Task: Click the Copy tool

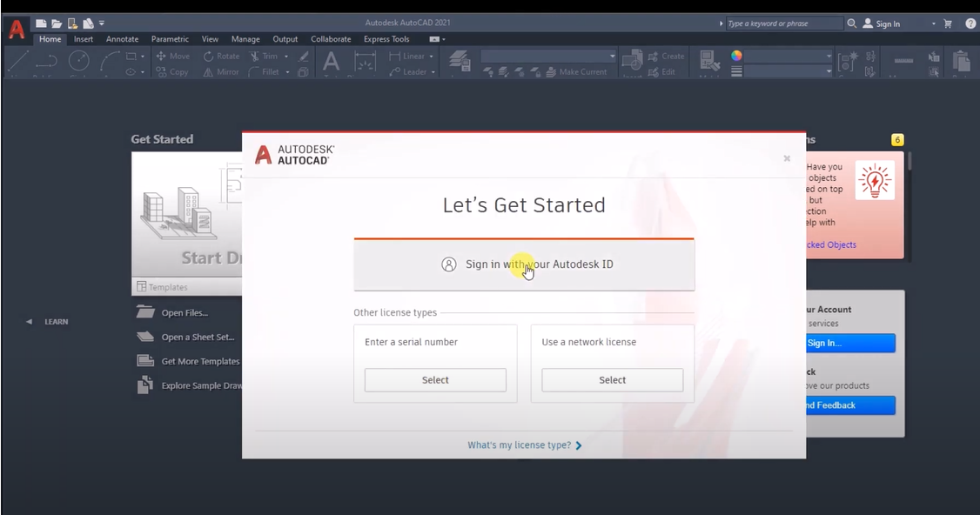Action: (171, 72)
